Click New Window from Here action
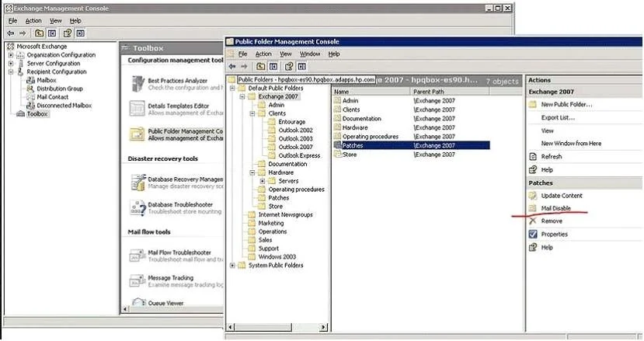The image size is (644, 341). click(571, 144)
